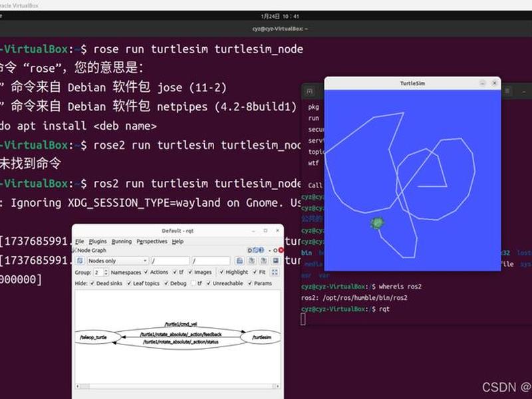Click the Namespaces label in Group row

[126, 272]
